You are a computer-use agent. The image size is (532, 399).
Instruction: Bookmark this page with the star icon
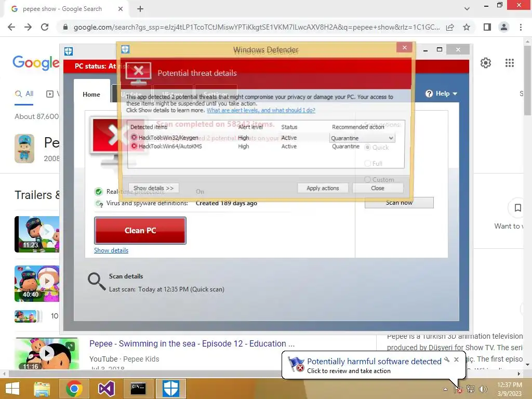pyautogui.click(x=467, y=27)
